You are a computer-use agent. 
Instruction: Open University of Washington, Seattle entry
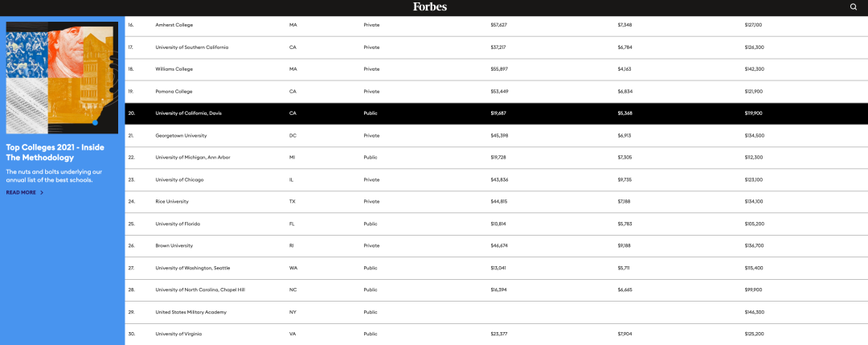coord(497,268)
